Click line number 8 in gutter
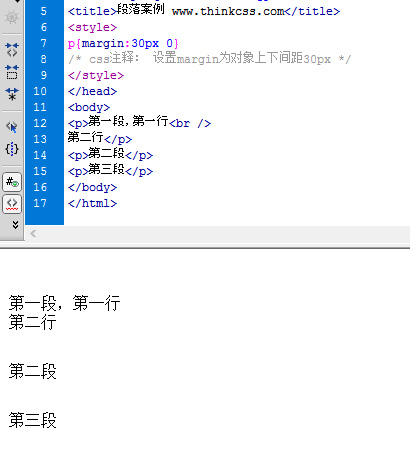Image resolution: width=410 pixels, height=452 pixels. (44, 59)
